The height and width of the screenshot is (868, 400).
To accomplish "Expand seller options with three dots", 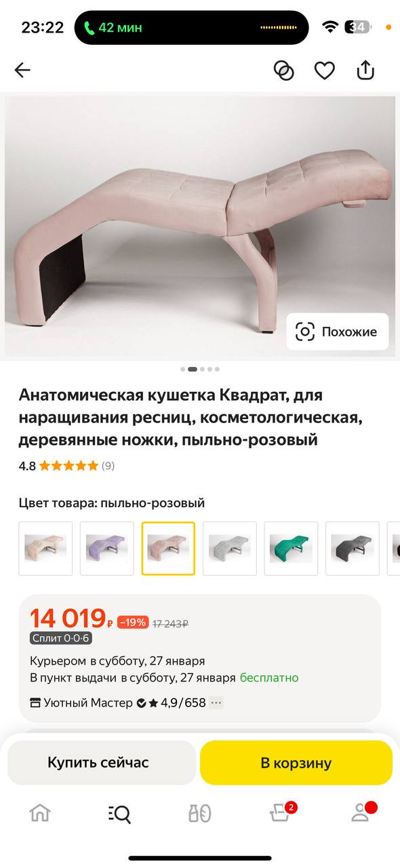I will (x=216, y=703).
